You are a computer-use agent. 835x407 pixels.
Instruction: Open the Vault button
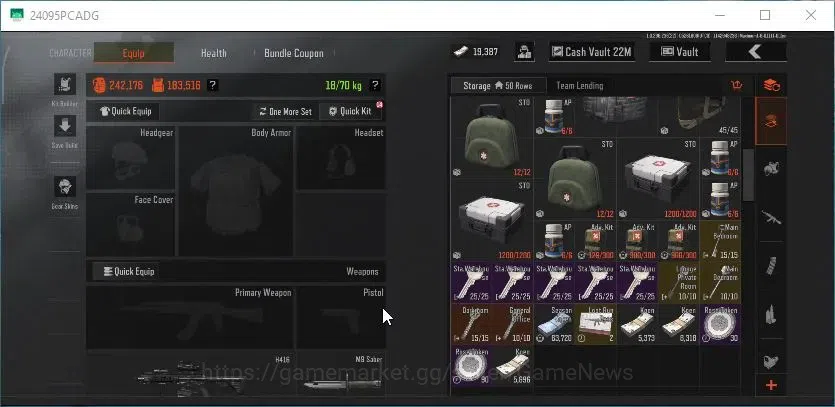pyautogui.click(x=680, y=52)
